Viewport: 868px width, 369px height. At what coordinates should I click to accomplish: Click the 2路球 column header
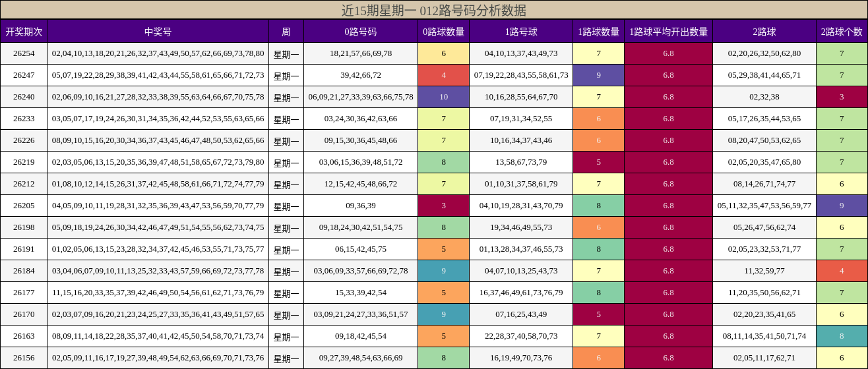coord(764,32)
